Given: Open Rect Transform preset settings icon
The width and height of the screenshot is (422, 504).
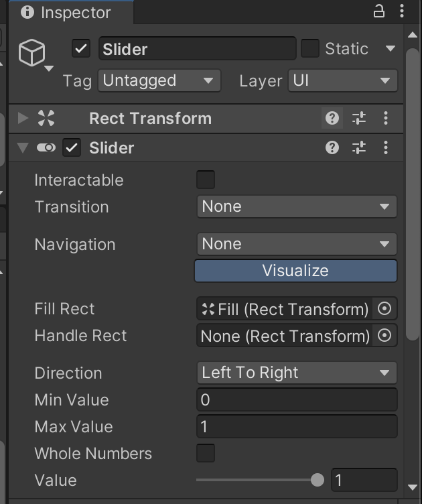Looking at the screenshot, I should (359, 119).
